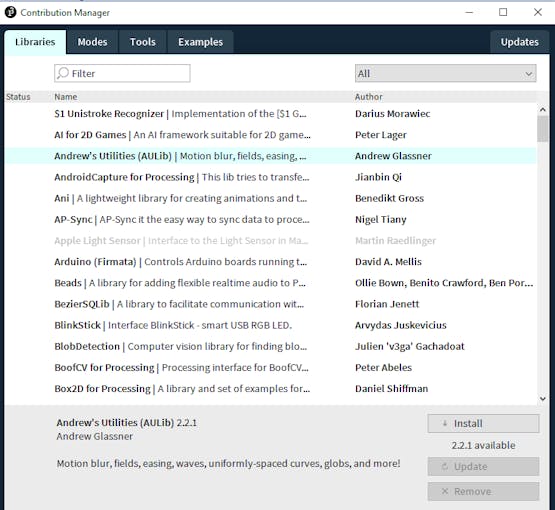
Task: Focus the Filter search field
Action: [122, 73]
